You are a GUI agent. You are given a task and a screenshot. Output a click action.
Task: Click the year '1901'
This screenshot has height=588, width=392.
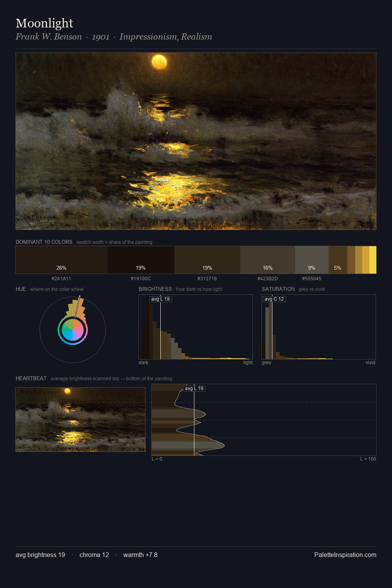point(101,37)
